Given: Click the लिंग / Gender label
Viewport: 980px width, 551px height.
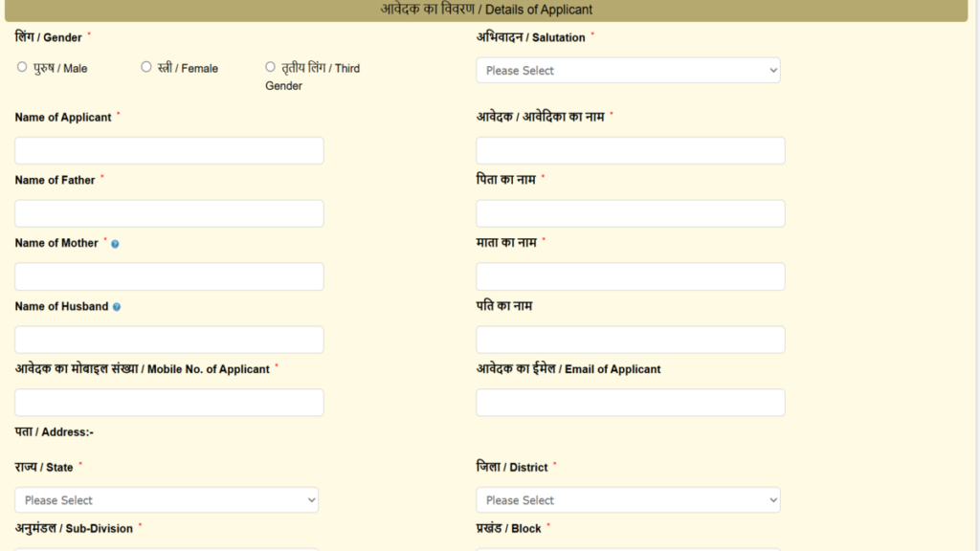Looking at the screenshot, I should click(x=48, y=37).
